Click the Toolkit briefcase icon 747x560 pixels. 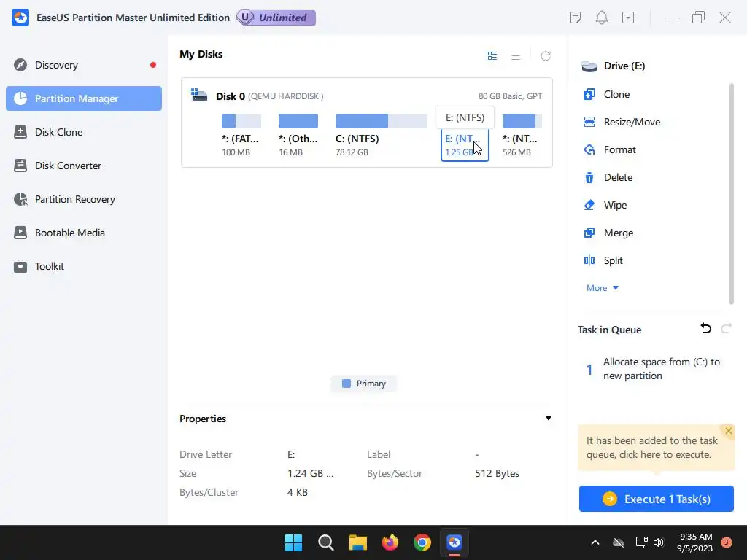point(20,266)
